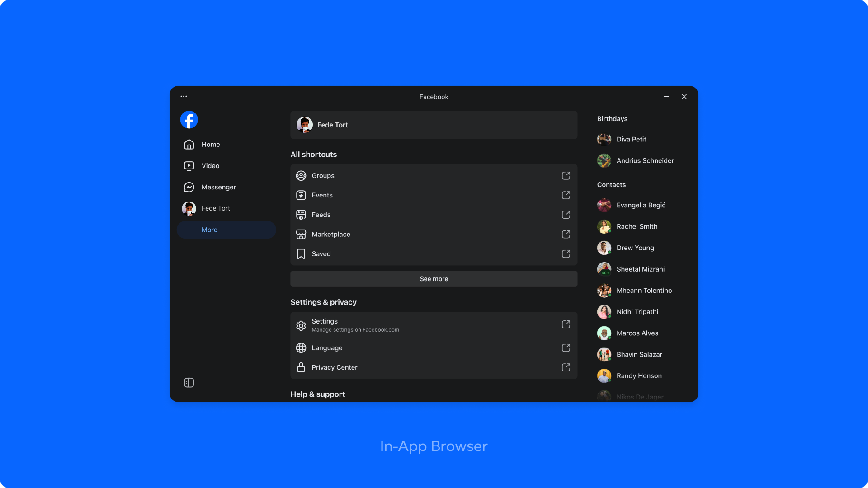Image resolution: width=868 pixels, height=488 pixels.
Task: Click the Feeds icon
Action: point(301,215)
